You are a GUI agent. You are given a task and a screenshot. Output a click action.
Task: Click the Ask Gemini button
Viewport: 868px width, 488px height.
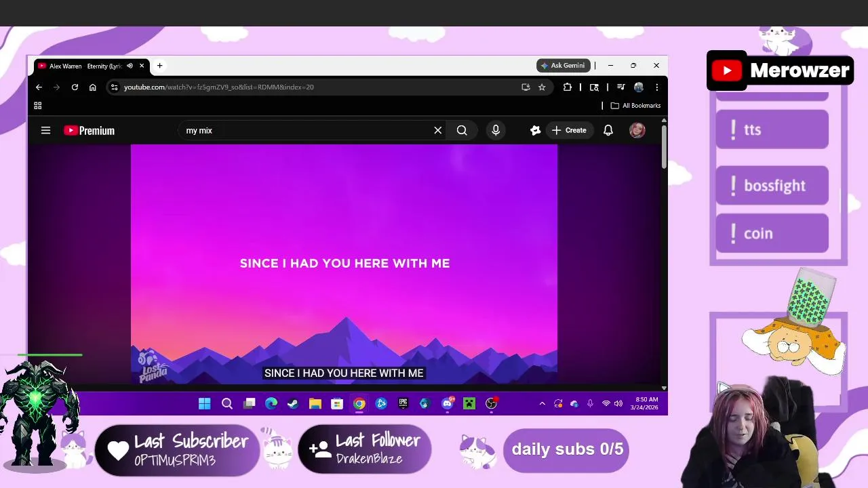point(564,66)
